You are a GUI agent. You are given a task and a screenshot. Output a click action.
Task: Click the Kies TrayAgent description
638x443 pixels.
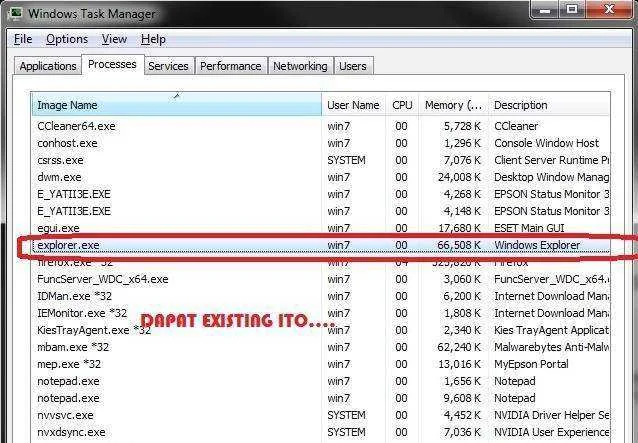click(552, 330)
